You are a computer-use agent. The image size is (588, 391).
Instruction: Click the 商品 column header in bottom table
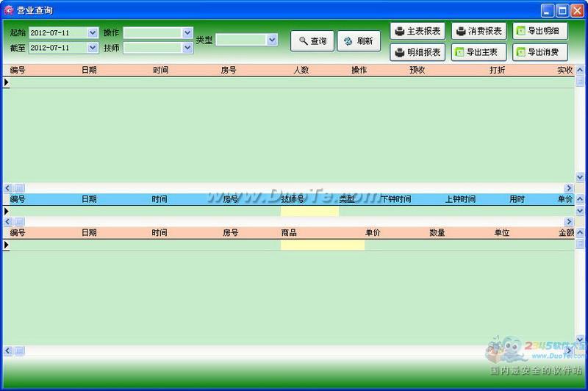pyautogui.click(x=289, y=232)
